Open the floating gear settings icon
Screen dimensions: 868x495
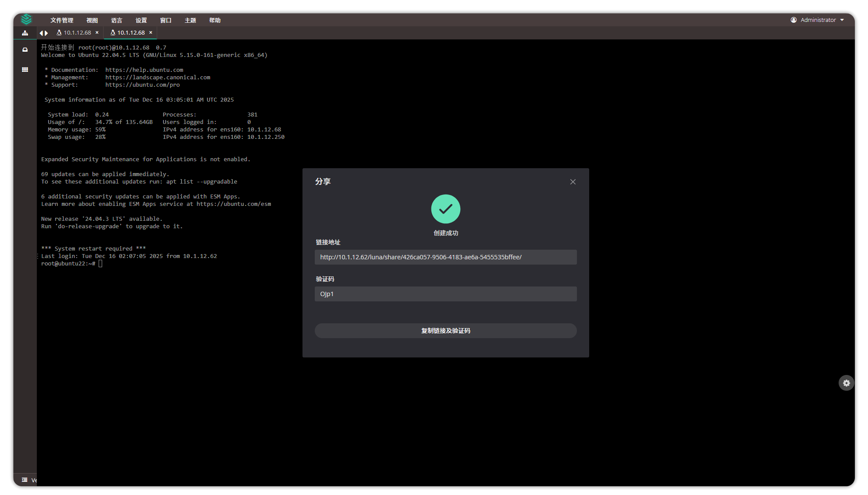coord(846,383)
